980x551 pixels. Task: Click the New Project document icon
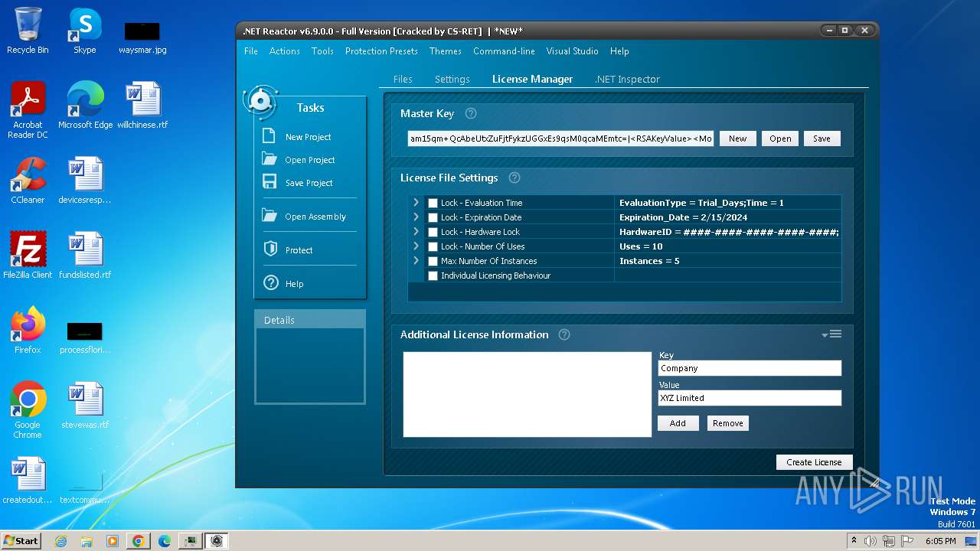269,136
